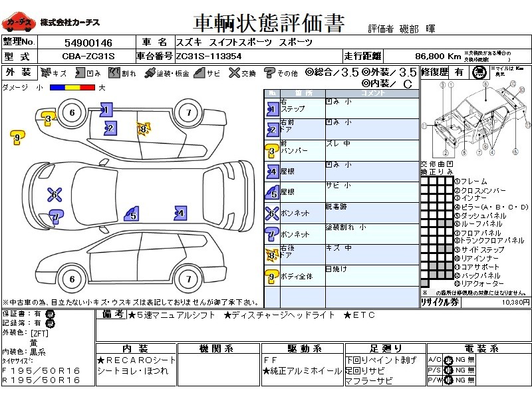
Task: Toggle the P/S circle mark
Action: (448, 370)
